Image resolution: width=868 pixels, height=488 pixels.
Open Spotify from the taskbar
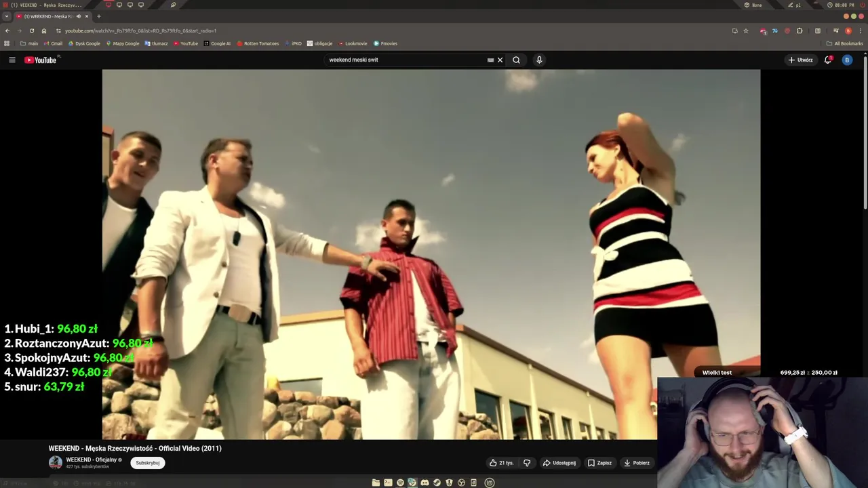click(x=400, y=483)
